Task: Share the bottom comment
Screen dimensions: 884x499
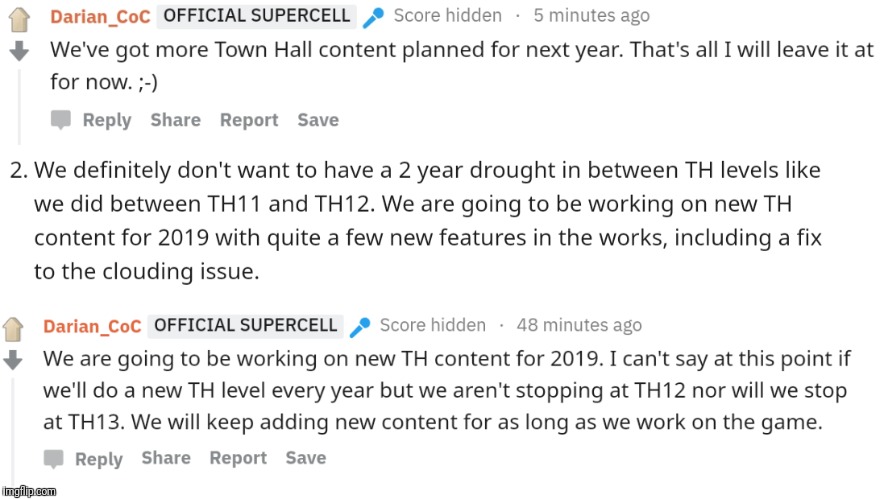Action: pyautogui.click(x=166, y=457)
